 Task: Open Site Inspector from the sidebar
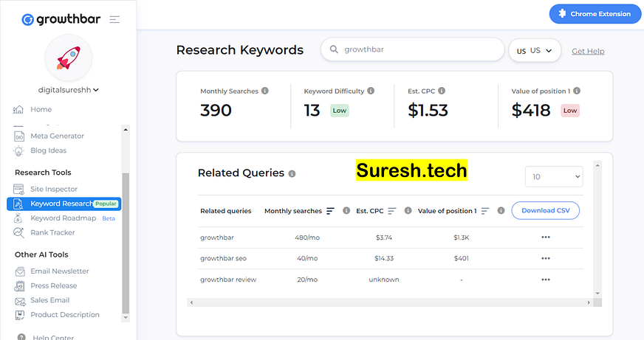[x=54, y=190]
